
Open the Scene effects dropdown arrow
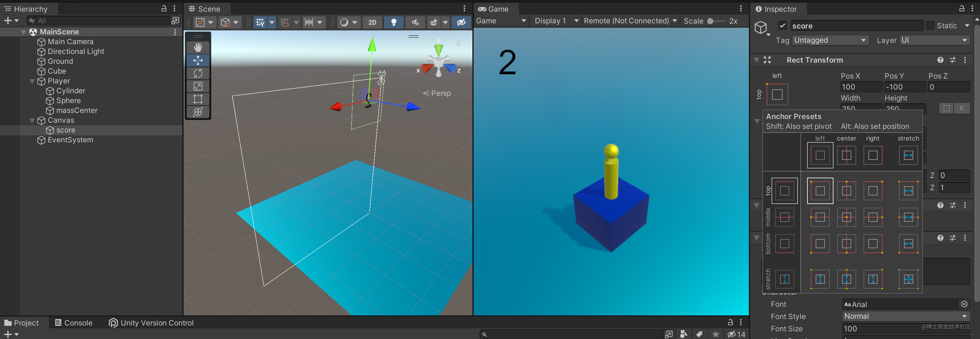[445, 22]
